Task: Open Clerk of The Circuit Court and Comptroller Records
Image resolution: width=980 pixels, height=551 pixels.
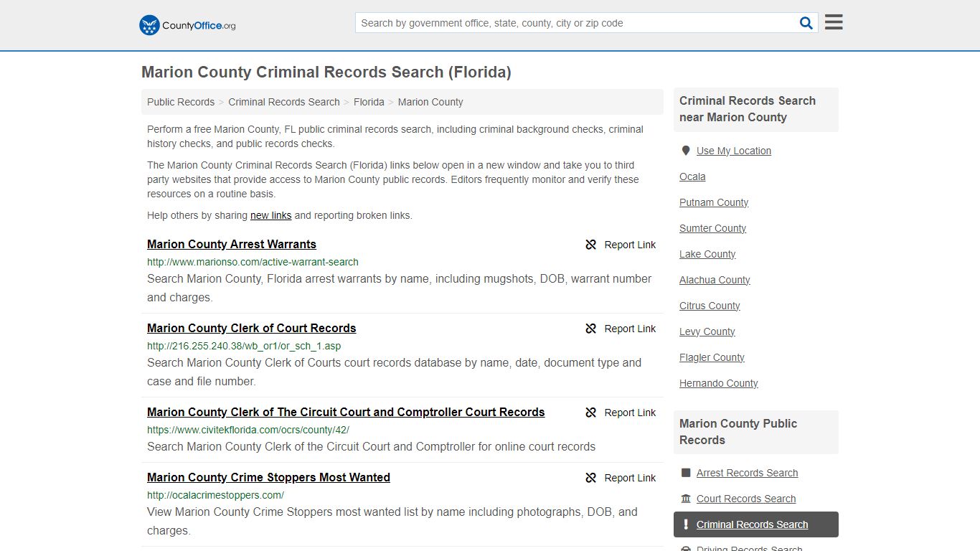Action: 346,412
